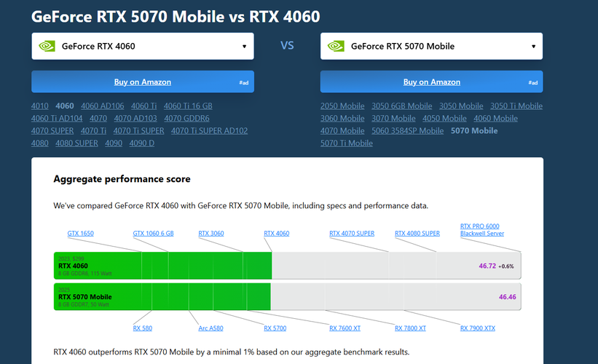Viewport: 598px width, 364px height.
Task: Click the RTX 5070 Mobile green performance bar
Action: point(162,296)
